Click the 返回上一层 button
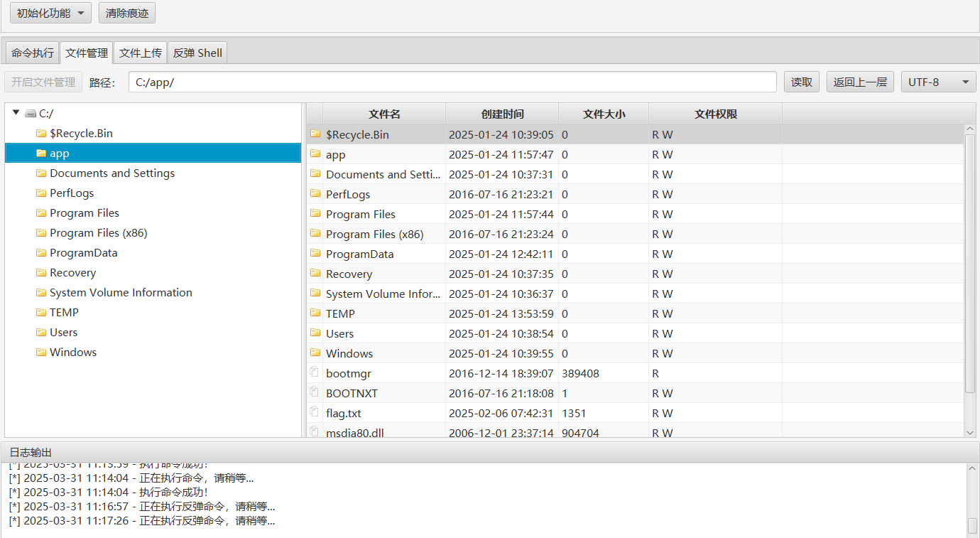 pyautogui.click(x=860, y=82)
